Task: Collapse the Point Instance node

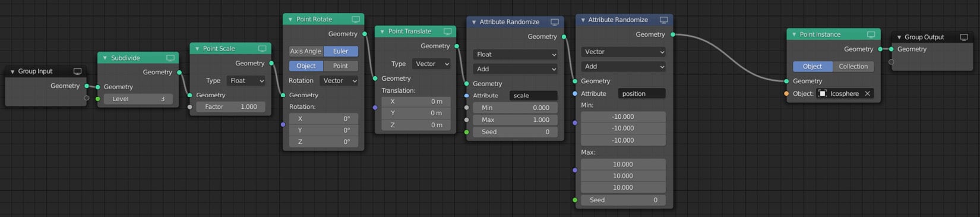Action: pos(794,34)
